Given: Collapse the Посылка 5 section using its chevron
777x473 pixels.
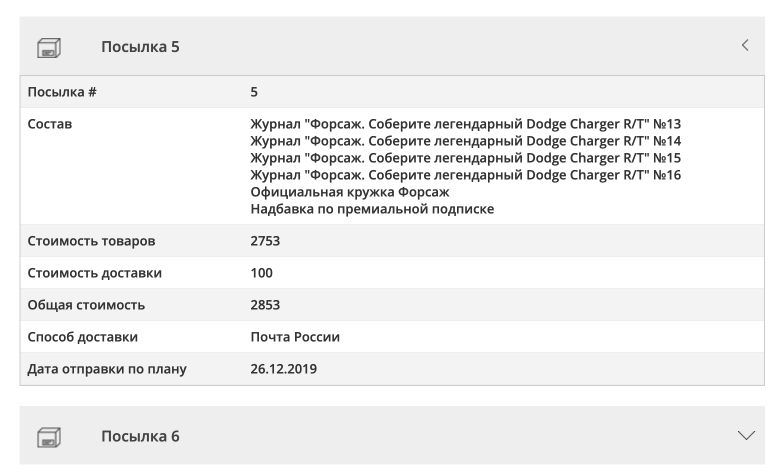Looking at the screenshot, I should click(x=745, y=46).
